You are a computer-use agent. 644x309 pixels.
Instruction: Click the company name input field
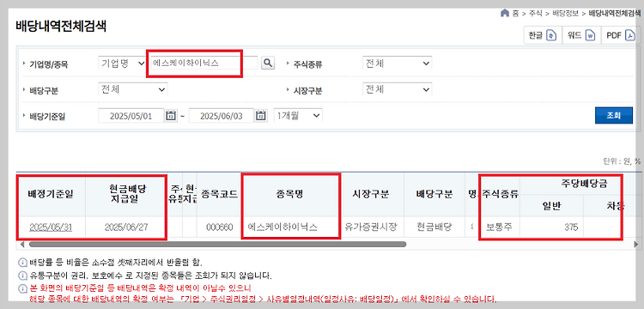point(204,64)
